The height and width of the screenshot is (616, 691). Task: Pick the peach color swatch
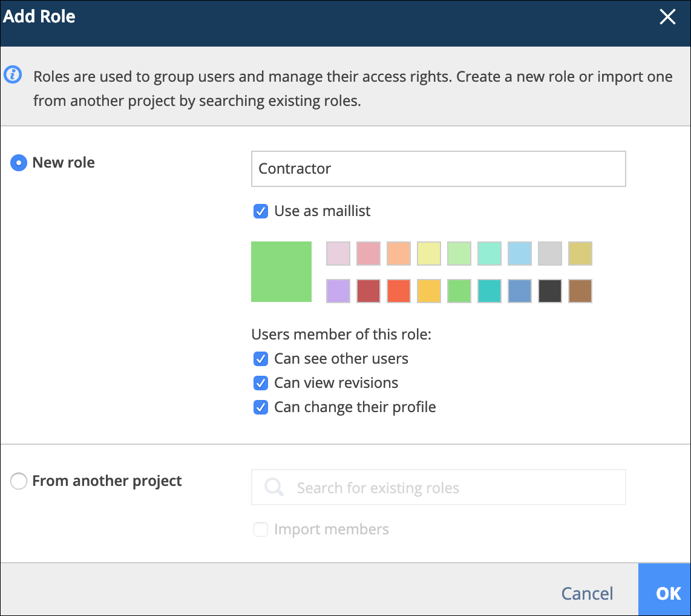pos(398,254)
